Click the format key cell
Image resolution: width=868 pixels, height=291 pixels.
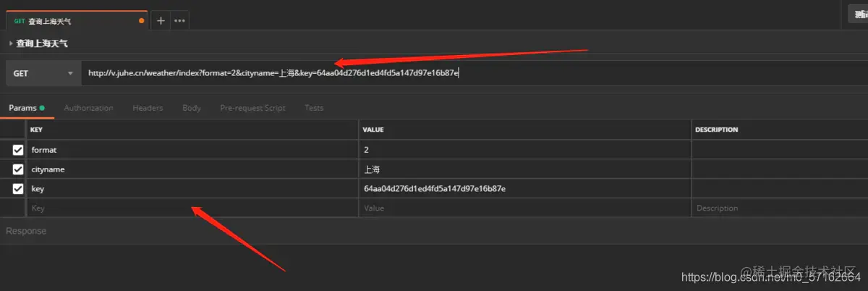(x=192, y=150)
